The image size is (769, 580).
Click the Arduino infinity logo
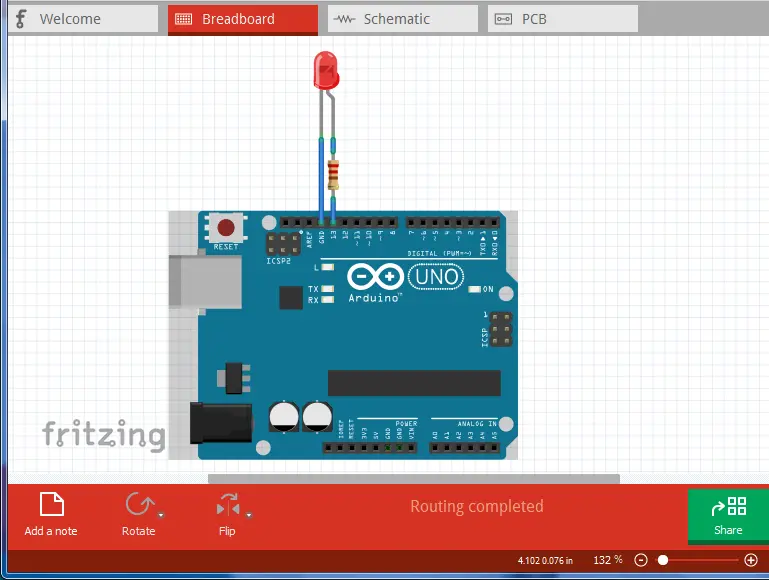coord(375,277)
